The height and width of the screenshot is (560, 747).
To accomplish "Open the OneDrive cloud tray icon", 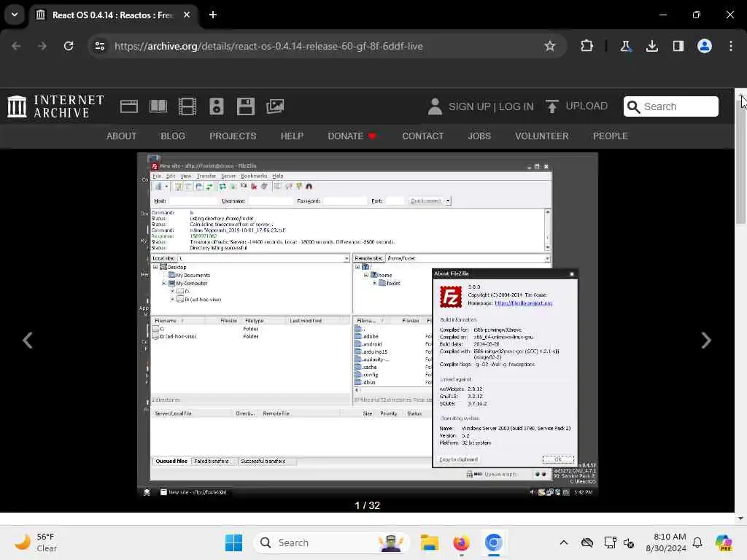I will pos(587,542).
